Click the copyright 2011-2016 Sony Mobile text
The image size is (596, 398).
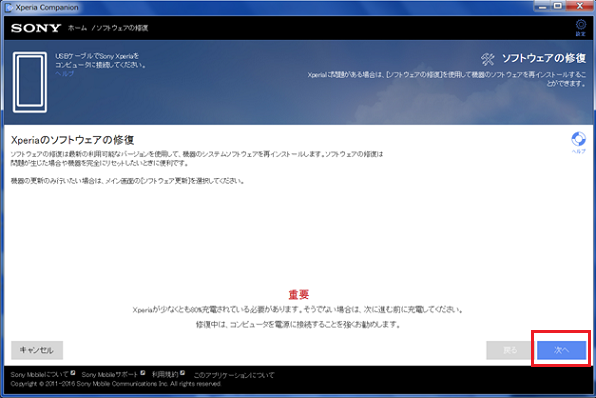tap(116, 384)
